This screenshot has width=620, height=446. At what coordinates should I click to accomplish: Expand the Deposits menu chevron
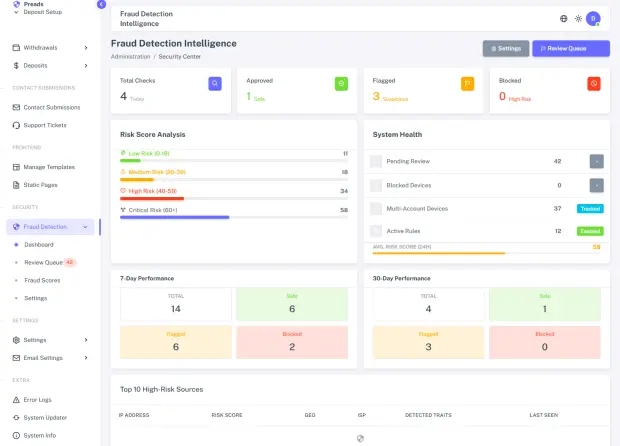click(86, 66)
